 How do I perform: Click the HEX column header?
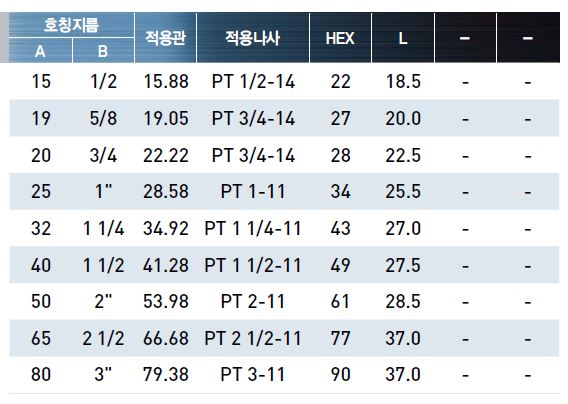[340, 38]
